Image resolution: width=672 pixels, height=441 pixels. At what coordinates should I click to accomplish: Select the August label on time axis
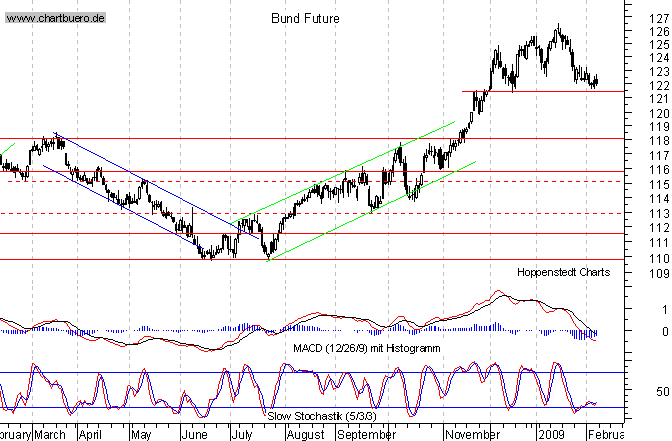[x=306, y=435]
